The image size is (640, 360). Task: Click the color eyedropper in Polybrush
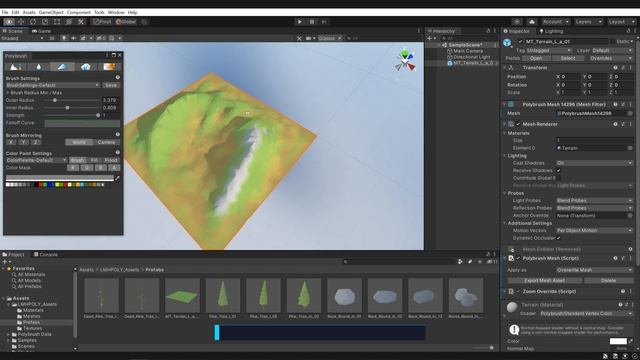pyautogui.click(x=118, y=178)
